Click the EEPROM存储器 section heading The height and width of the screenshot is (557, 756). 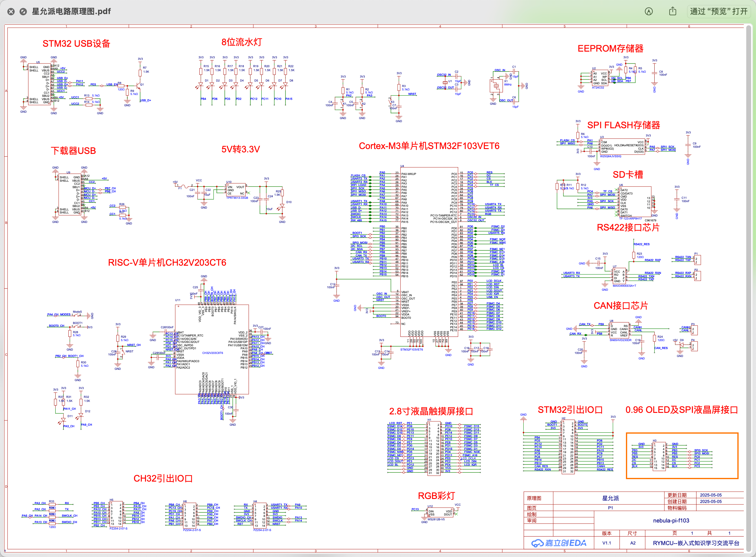point(610,49)
